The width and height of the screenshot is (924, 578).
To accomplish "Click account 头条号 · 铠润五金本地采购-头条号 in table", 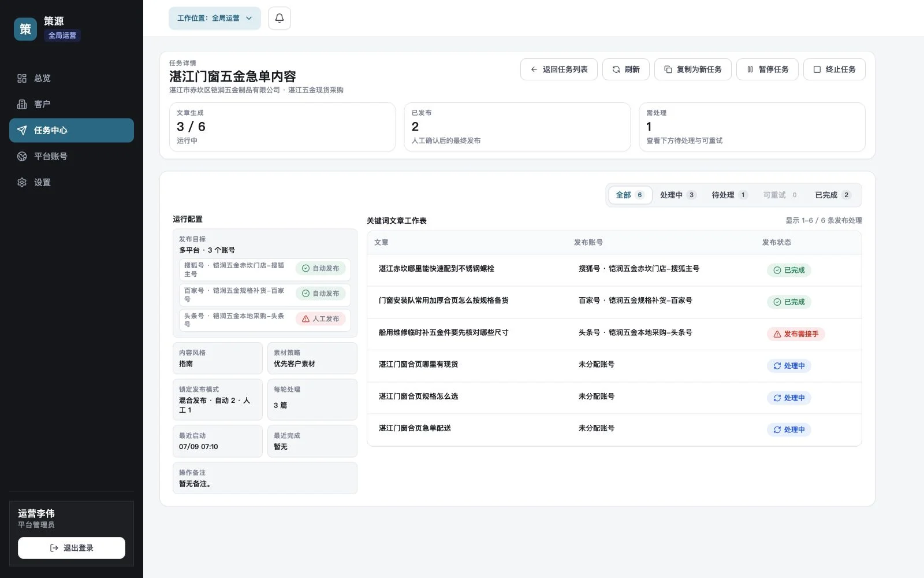I will tap(635, 332).
